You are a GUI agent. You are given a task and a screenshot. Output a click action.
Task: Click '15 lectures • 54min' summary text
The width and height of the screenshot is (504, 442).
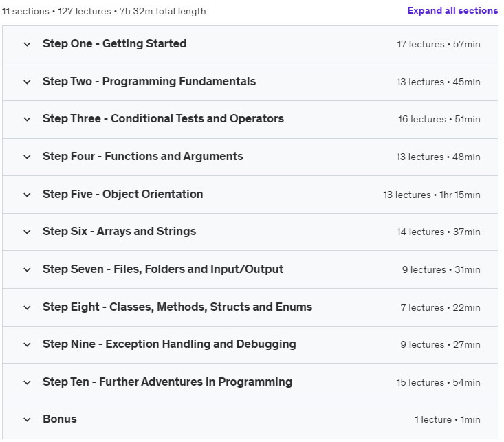(438, 382)
